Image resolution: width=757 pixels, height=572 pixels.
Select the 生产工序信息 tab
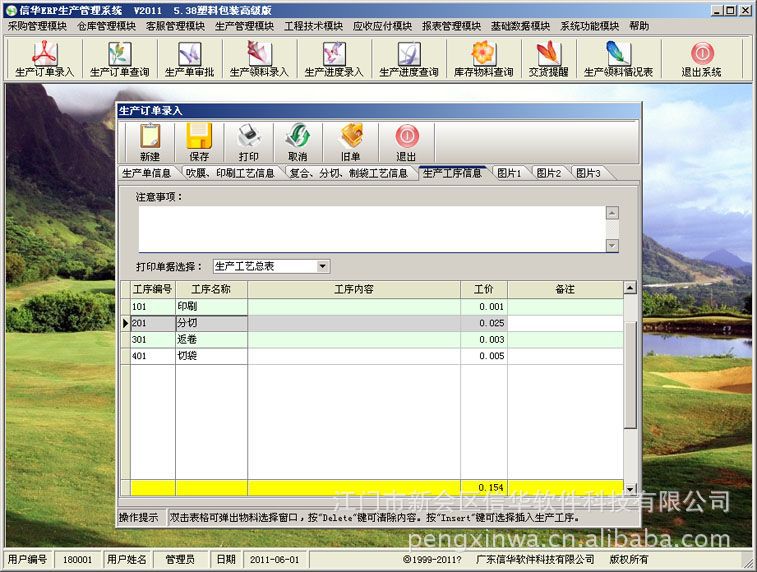coord(452,173)
